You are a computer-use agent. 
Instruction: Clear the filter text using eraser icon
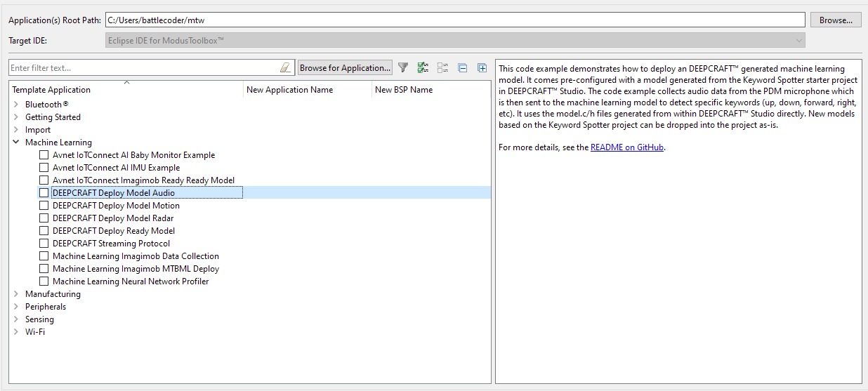pyautogui.click(x=284, y=68)
